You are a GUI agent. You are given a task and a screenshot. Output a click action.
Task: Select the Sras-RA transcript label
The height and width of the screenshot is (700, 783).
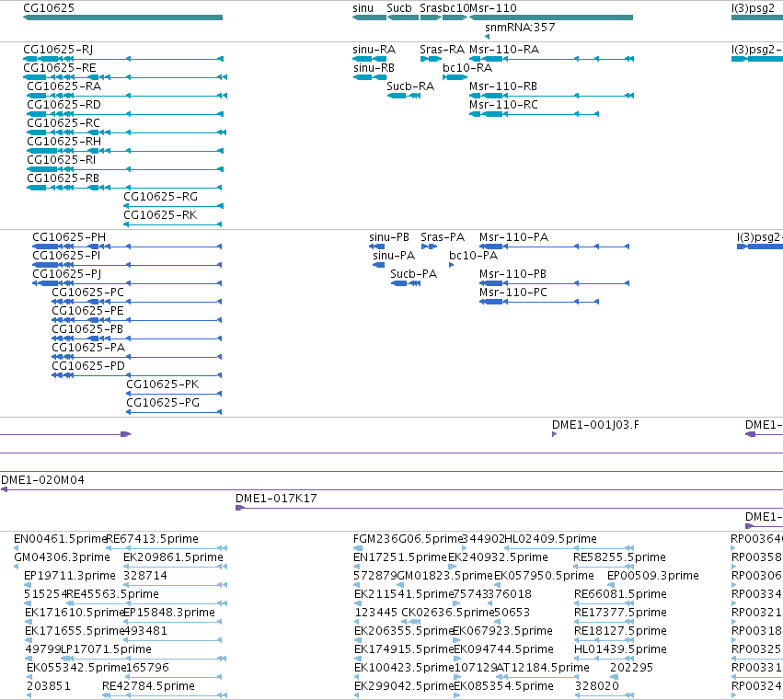pos(442,50)
